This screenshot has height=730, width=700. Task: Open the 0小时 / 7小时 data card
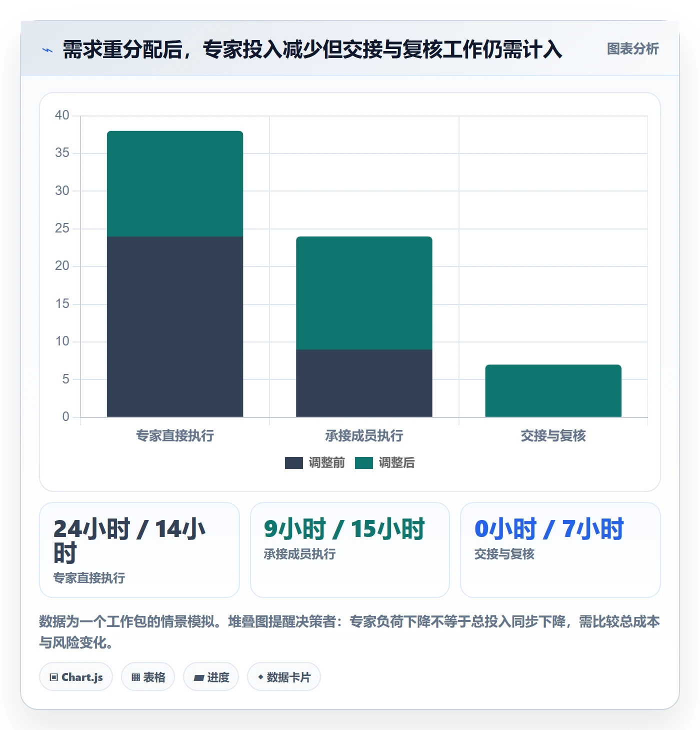(560, 550)
